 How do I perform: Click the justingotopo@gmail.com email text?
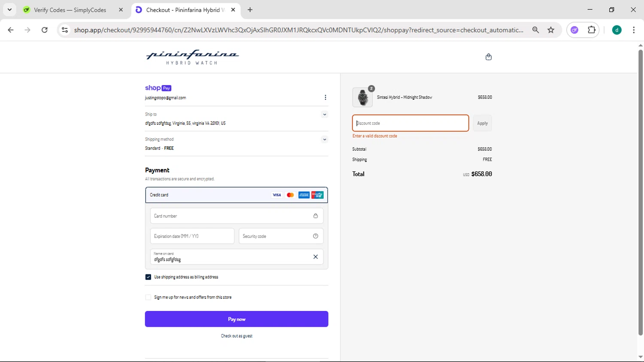[x=165, y=98]
